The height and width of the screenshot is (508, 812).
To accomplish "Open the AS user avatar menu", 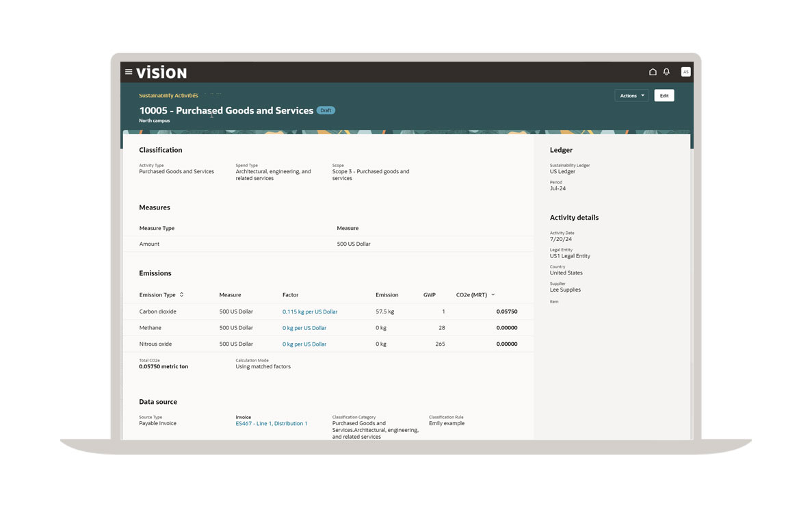I will pyautogui.click(x=685, y=72).
